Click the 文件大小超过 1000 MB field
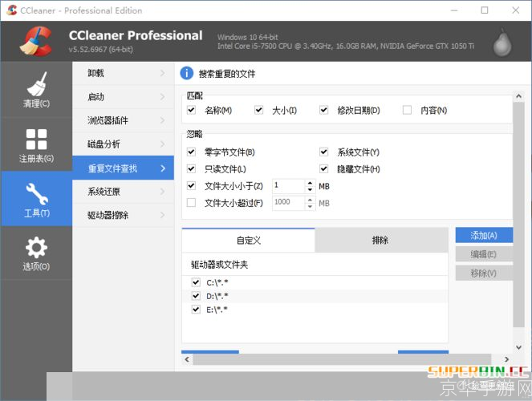Screen dimensions: 532x401 (x=289, y=202)
